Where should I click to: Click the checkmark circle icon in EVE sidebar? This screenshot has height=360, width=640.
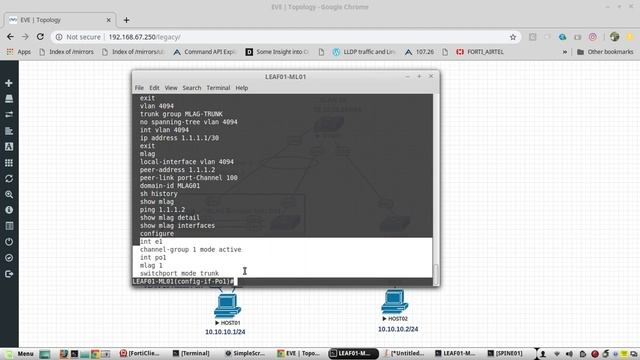9,258
